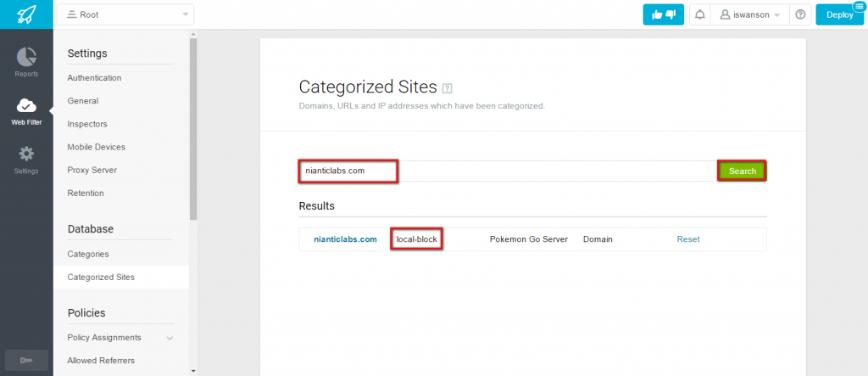
Task: Click Reset for nianticlabs.com
Action: click(688, 239)
